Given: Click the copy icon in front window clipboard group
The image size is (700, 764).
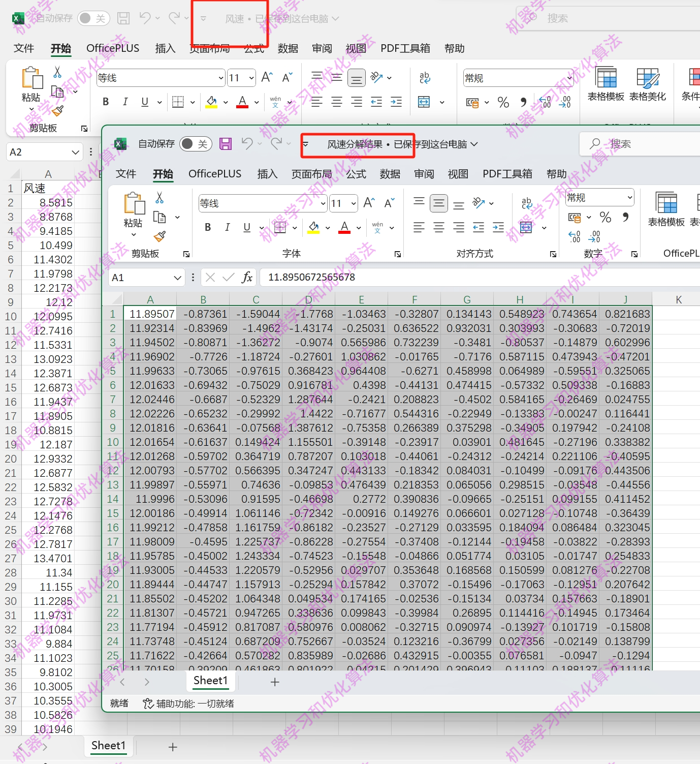Looking at the screenshot, I should (160, 218).
